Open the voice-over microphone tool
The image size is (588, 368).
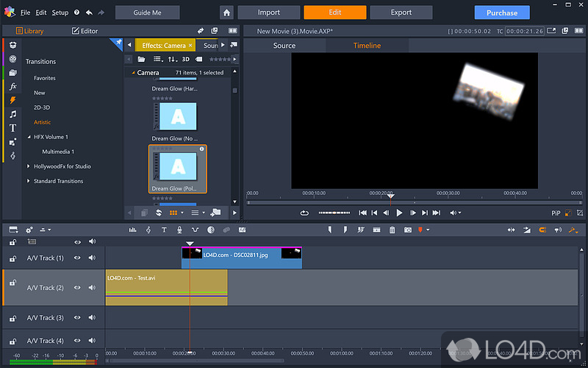179,230
